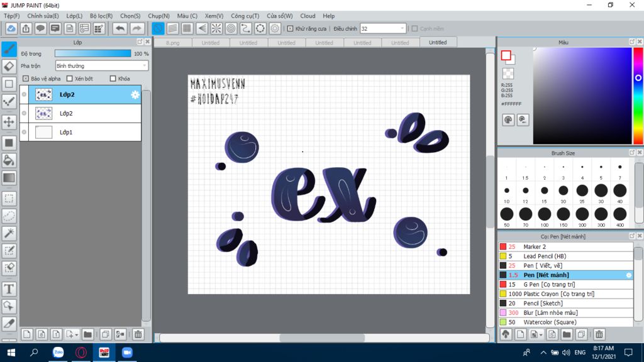Toggle visibility of the second Lớp2 layer
The height and width of the screenshot is (362, 644).
point(25,113)
